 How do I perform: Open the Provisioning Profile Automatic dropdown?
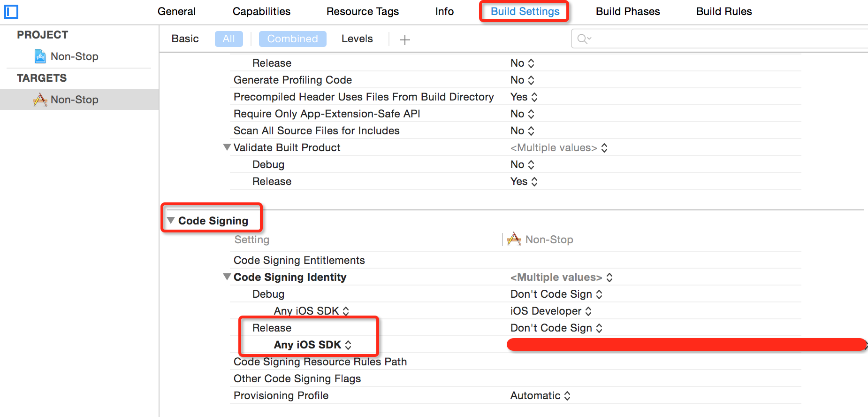tap(541, 395)
